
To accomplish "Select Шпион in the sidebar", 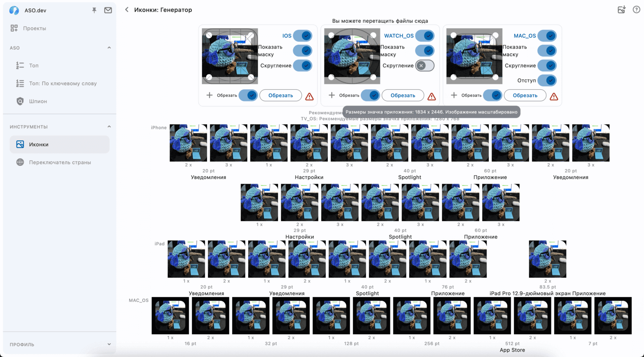I will [x=38, y=101].
